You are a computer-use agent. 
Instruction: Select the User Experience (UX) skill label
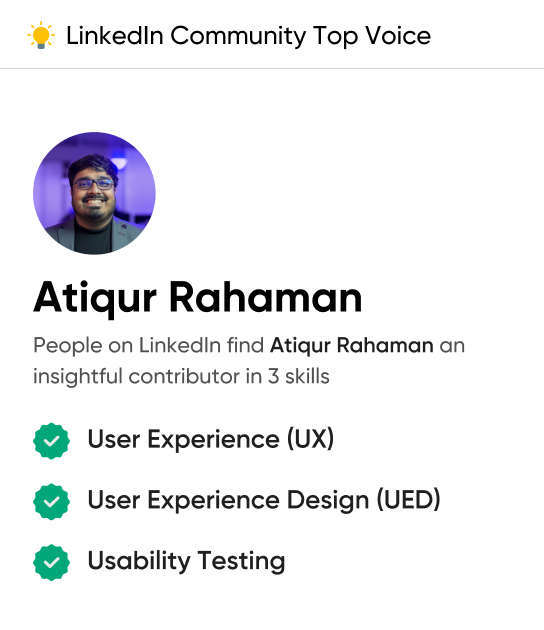click(x=211, y=439)
